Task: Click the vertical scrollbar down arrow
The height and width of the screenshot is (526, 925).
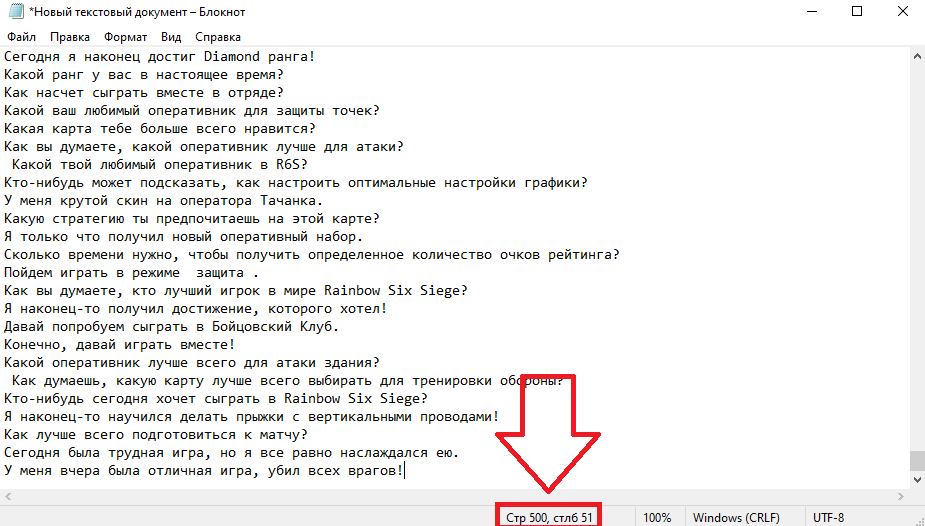Action: point(916,480)
